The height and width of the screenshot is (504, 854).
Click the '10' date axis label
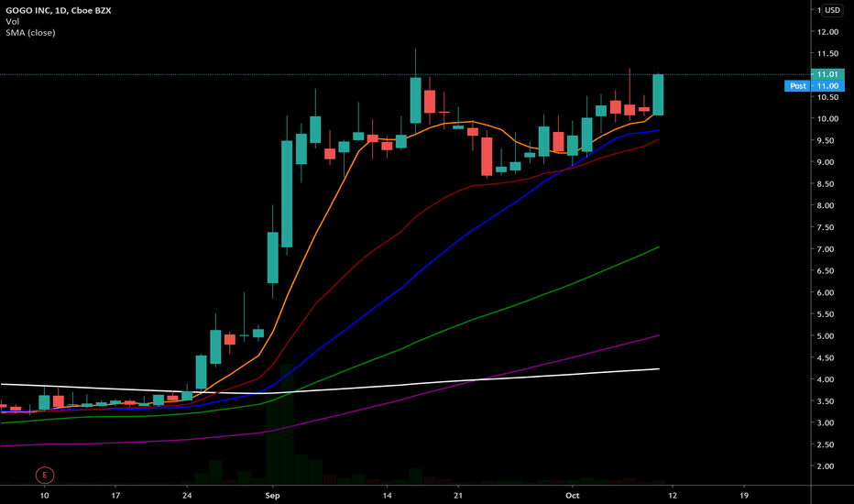[x=44, y=495]
